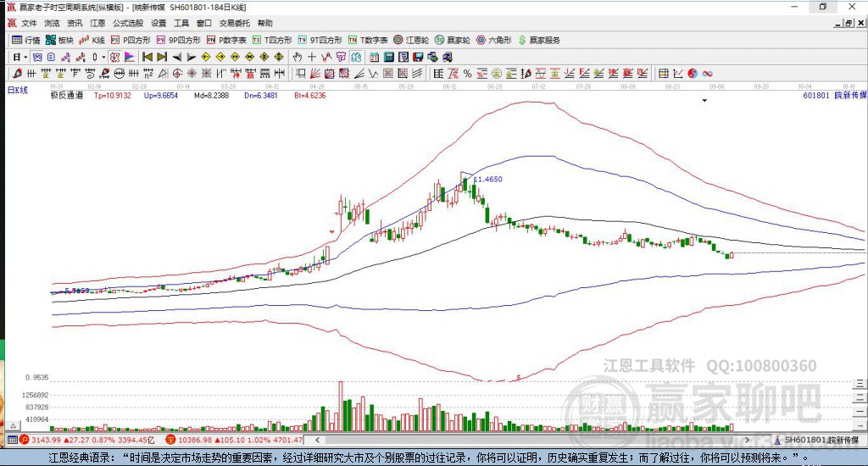Open the 六角形 hexagon tool

click(494, 40)
